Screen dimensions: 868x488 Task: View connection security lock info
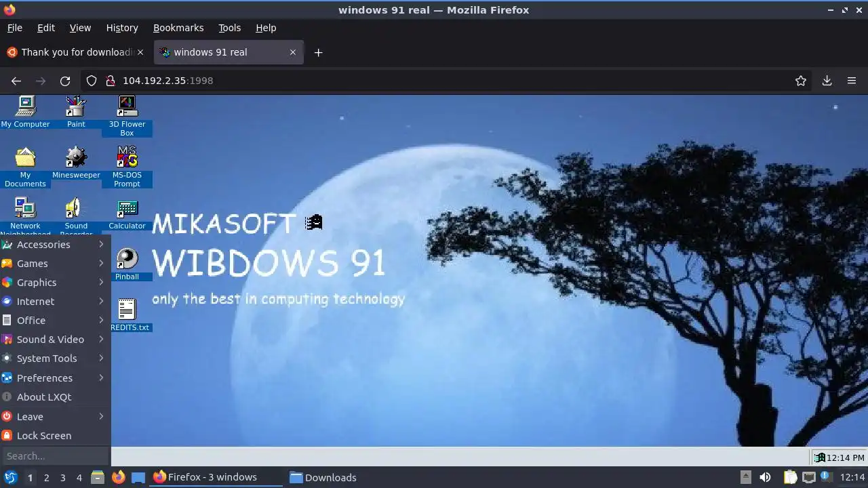111,81
